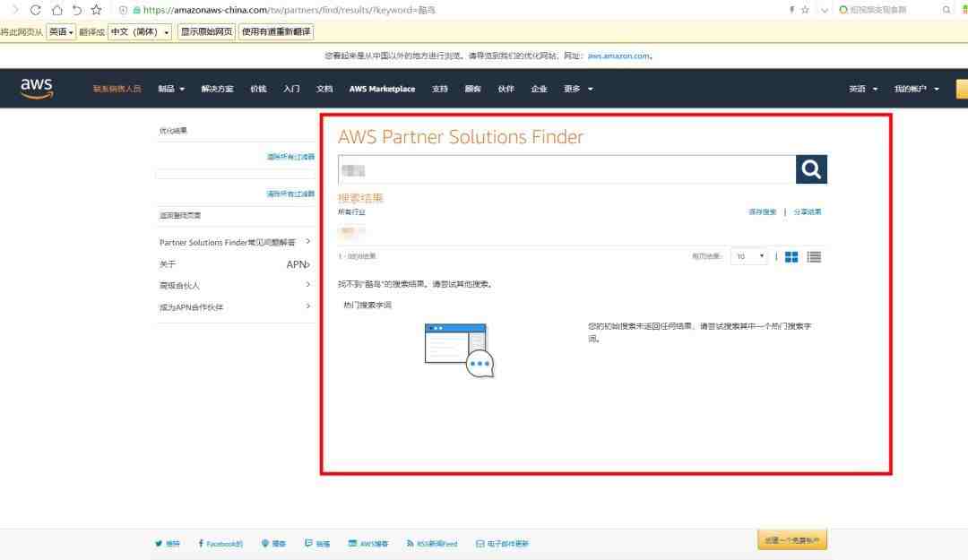
Task: Open the 价钱 nav menu item
Action: click(x=258, y=89)
